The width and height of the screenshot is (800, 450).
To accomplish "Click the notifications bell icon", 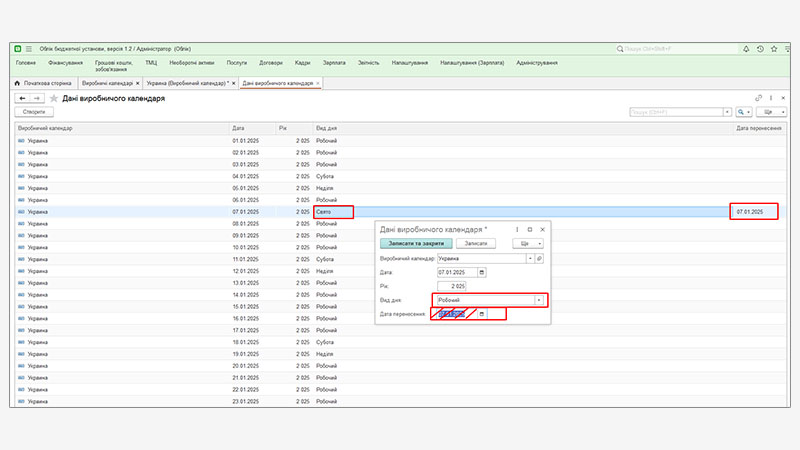I will (x=746, y=48).
